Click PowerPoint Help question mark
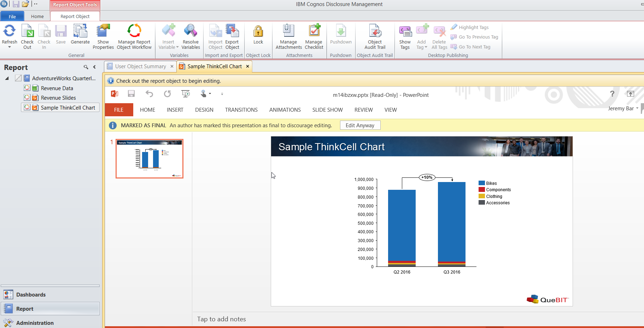644x328 pixels. click(x=612, y=94)
